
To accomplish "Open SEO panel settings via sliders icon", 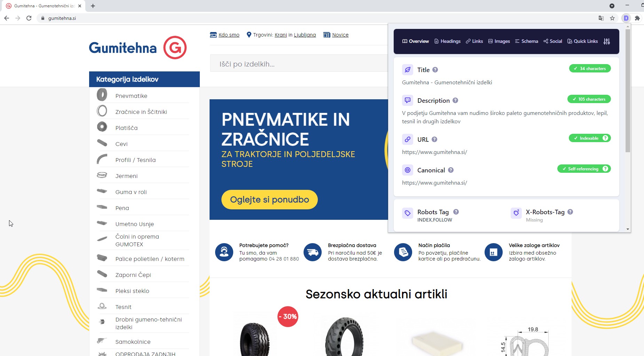I will (607, 41).
